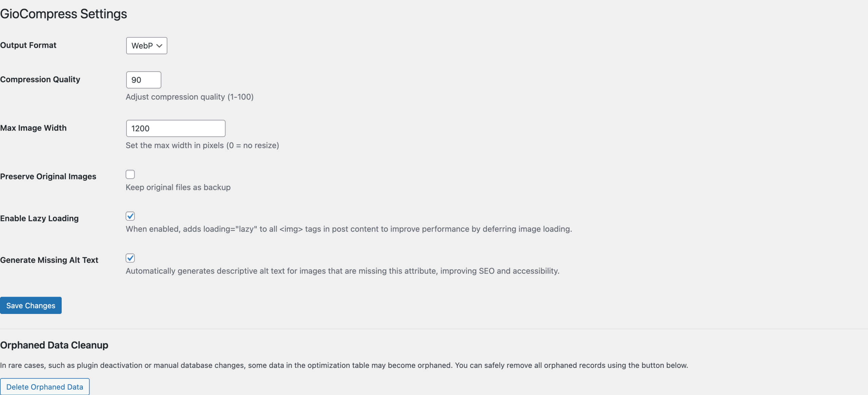Viewport: 868px width, 395px height.
Task: Click the Max Image Width field showing 1200
Action: pos(176,129)
